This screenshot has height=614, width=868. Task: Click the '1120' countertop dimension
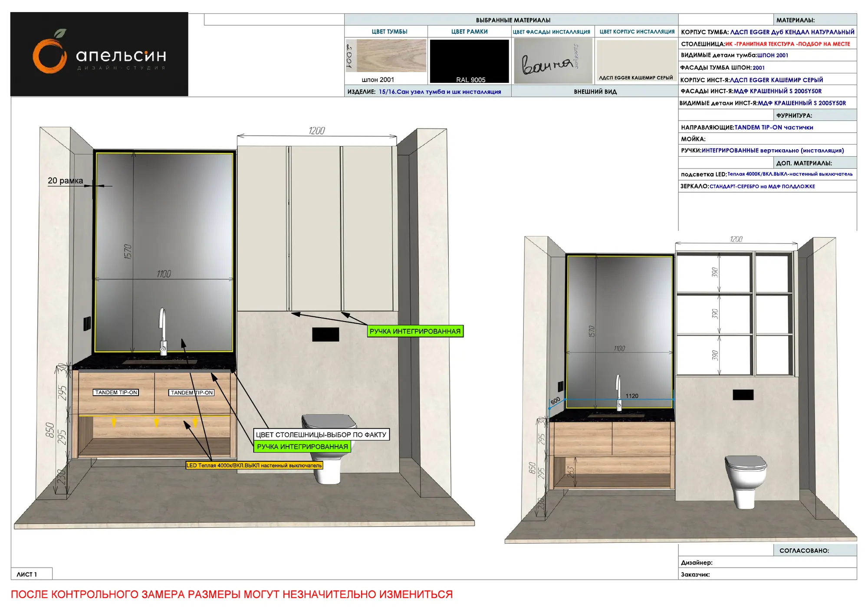coord(632,396)
